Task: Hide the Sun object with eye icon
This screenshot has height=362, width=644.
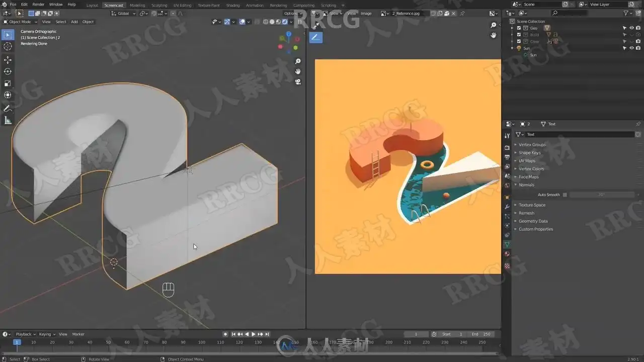Action: [631, 48]
